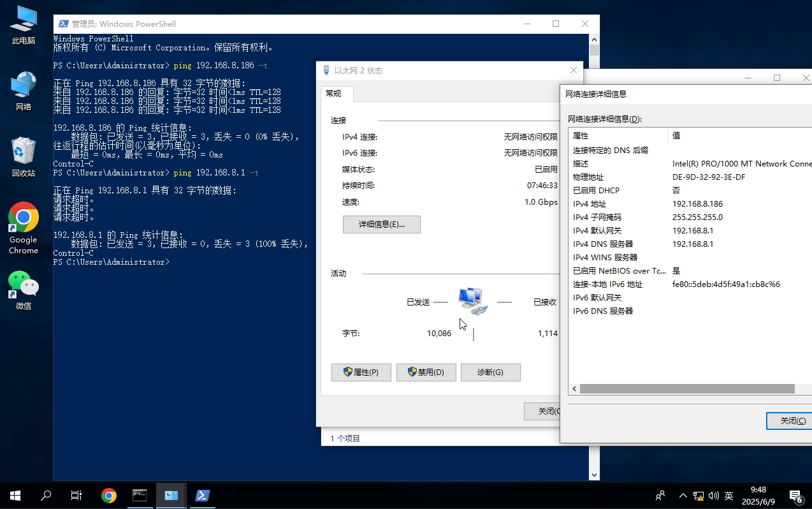Click the Windows Start button
This screenshot has width=812, height=509.
pyautogui.click(x=15, y=496)
